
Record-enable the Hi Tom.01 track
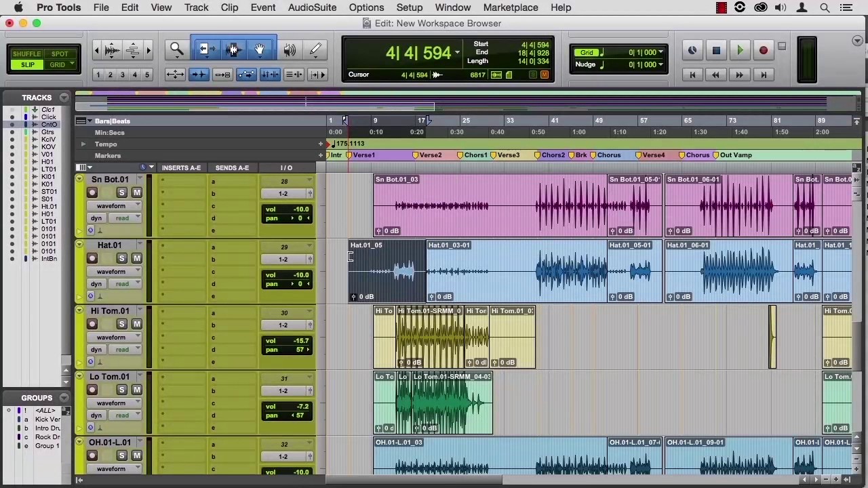click(92, 324)
